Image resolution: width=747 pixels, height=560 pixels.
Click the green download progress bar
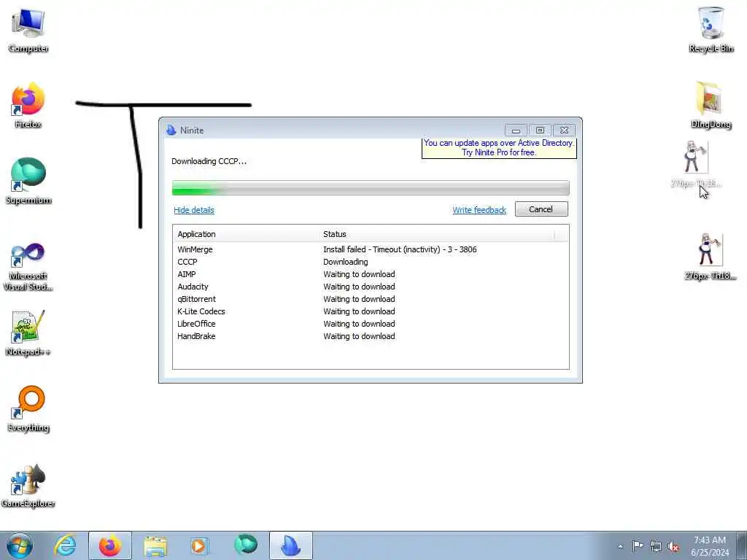[x=371, y=187]
